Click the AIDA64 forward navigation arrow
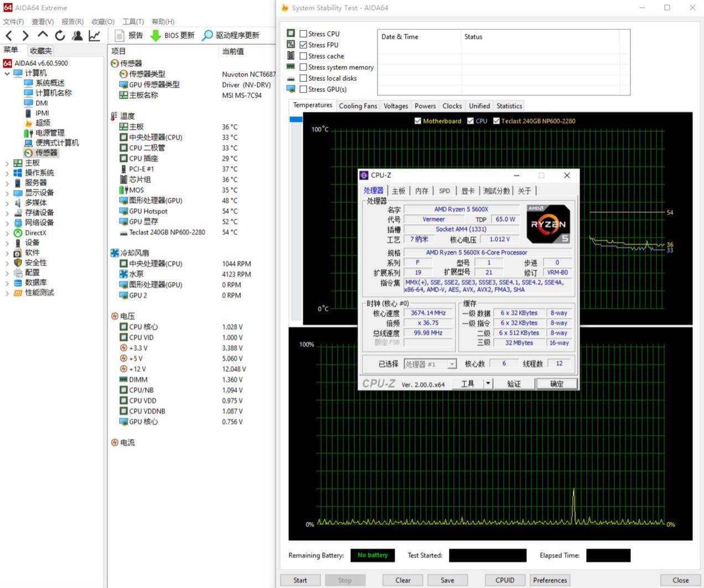704x588 pixels. (25, 35)
